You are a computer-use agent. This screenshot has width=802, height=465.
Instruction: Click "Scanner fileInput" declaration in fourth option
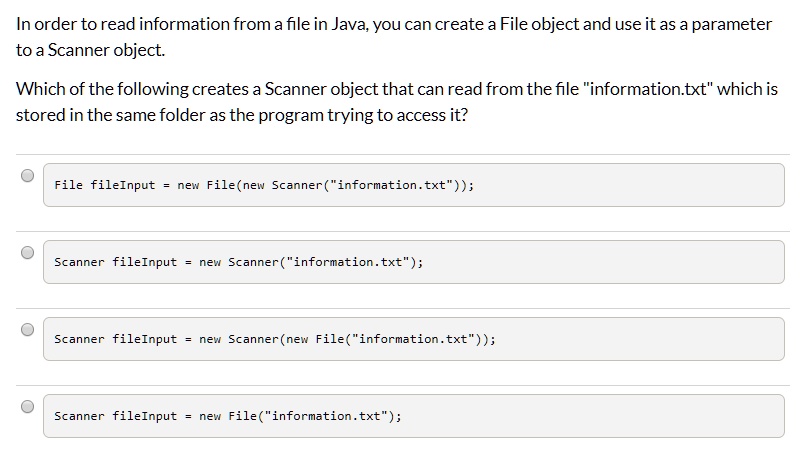coord(115,416)
